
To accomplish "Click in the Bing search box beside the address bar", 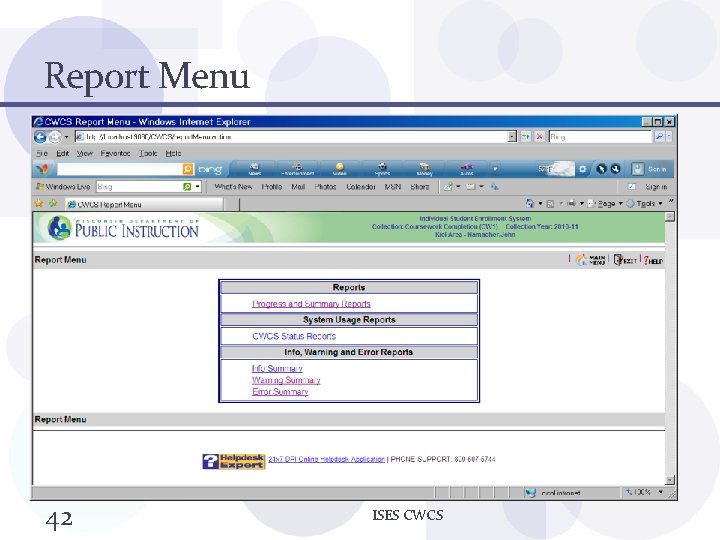I will (x=600, y=136).
